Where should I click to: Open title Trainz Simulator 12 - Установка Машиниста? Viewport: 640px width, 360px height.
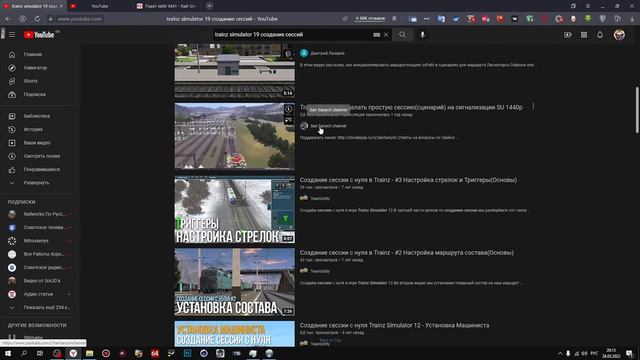tap(394, 325)
